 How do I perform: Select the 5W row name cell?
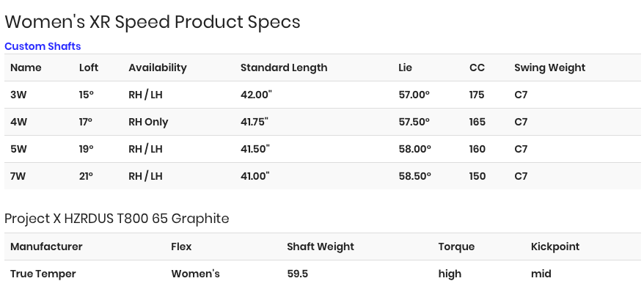(x=18, y=149)
